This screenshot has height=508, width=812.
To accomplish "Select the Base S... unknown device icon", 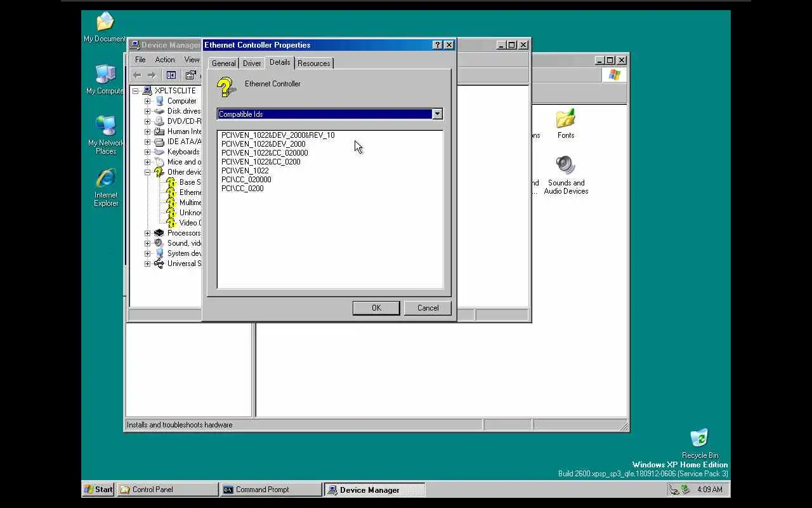I will click(171, 182).
